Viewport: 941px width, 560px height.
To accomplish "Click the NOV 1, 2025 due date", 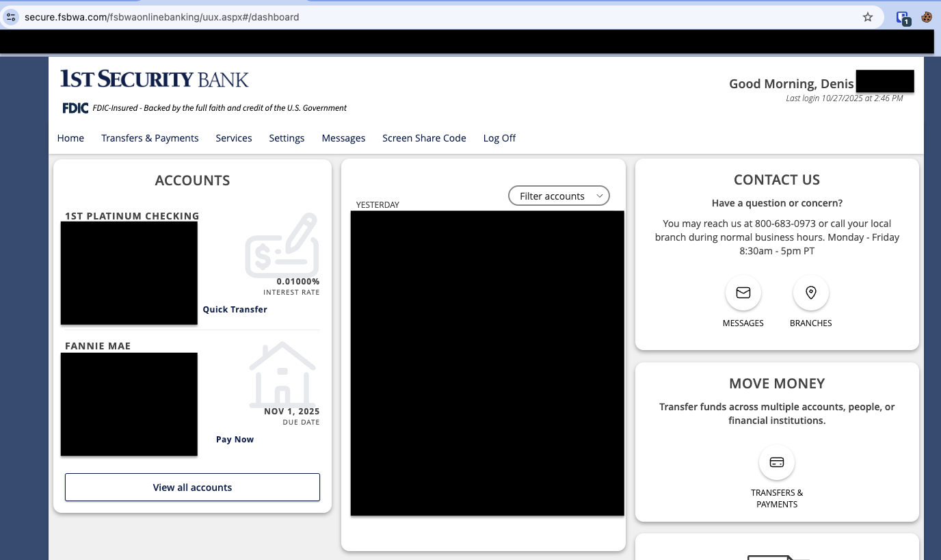I will pyautogui.click(x=292, y=412).
